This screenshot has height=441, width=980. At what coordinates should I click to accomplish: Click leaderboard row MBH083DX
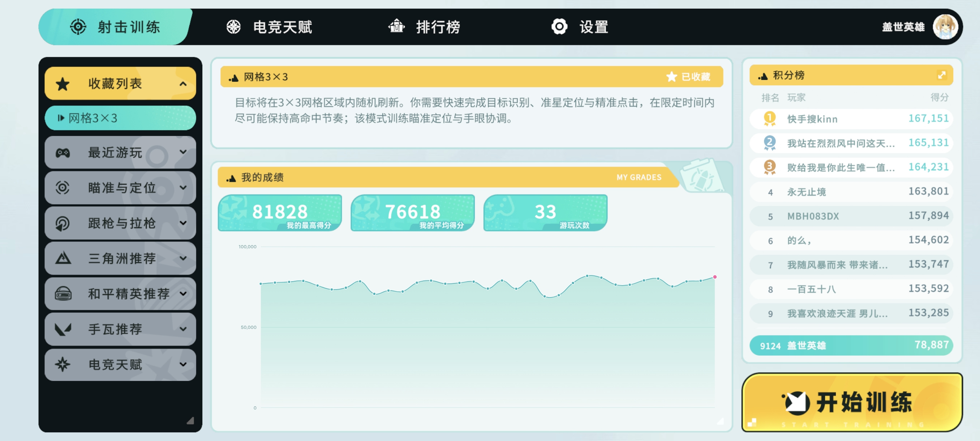coord(851,216)
